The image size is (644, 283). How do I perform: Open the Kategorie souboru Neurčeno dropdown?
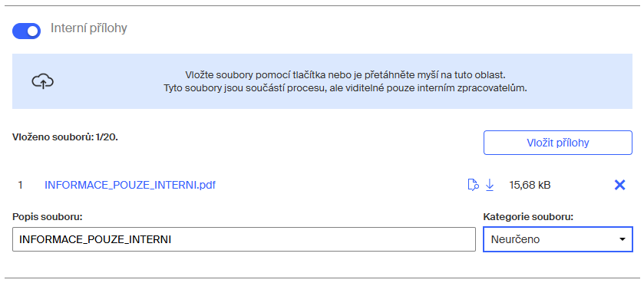[558, 239]
